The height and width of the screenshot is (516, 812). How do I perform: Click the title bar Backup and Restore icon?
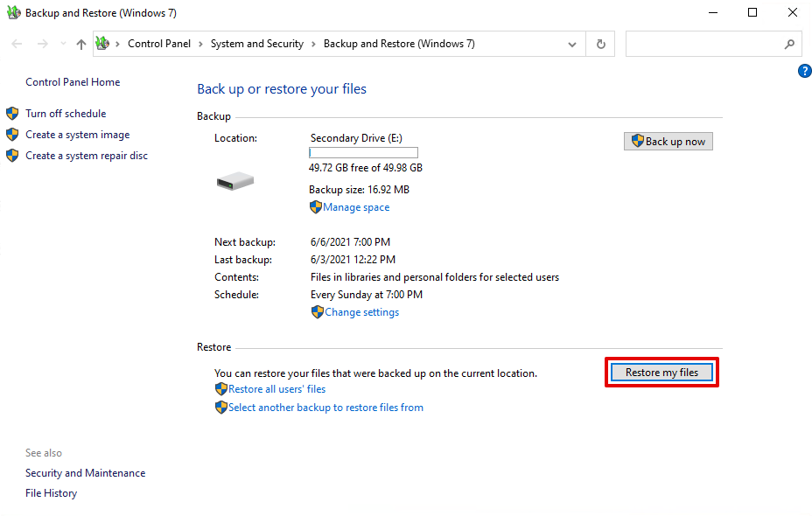(x=13, y=12)
